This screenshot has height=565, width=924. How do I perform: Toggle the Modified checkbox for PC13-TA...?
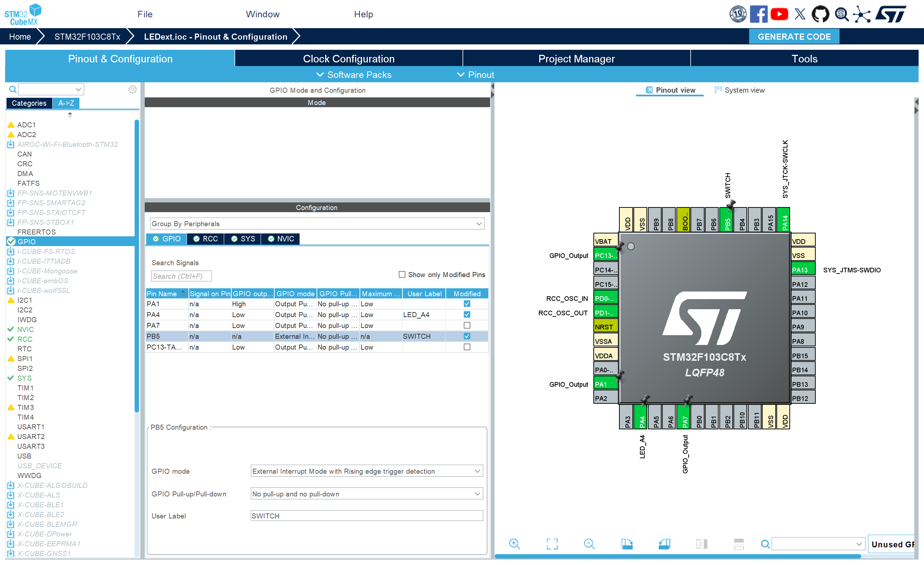467,347
